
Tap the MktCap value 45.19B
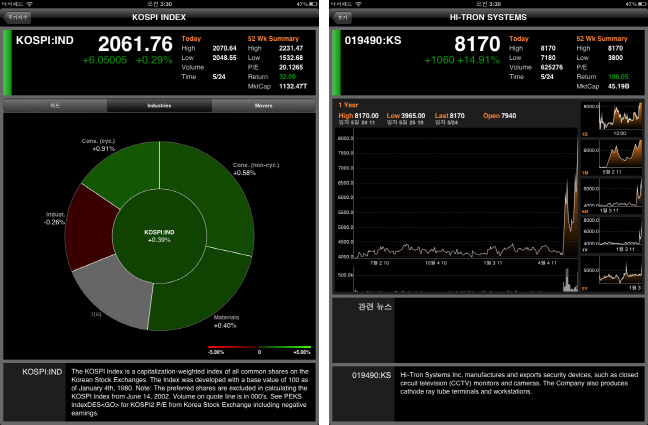(x=619, y=86)
